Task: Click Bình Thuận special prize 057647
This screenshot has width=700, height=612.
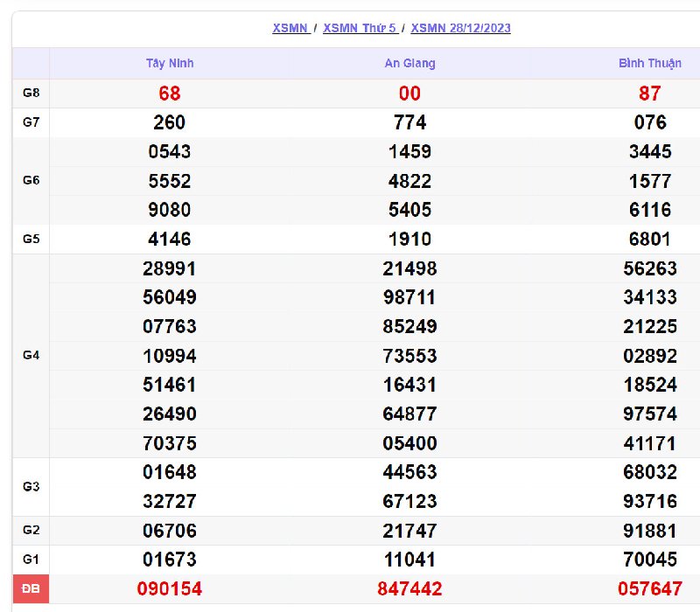Action: click(650, 589)
